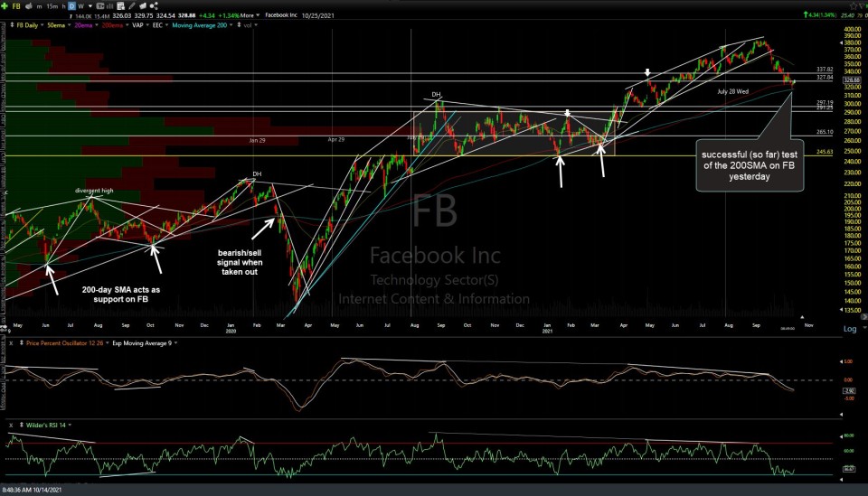Click the star favorite icon top right

tap(853, 6)
